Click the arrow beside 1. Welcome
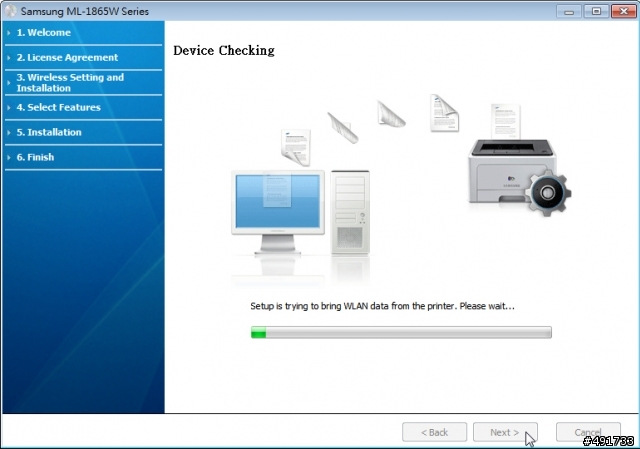 (9, 33)
